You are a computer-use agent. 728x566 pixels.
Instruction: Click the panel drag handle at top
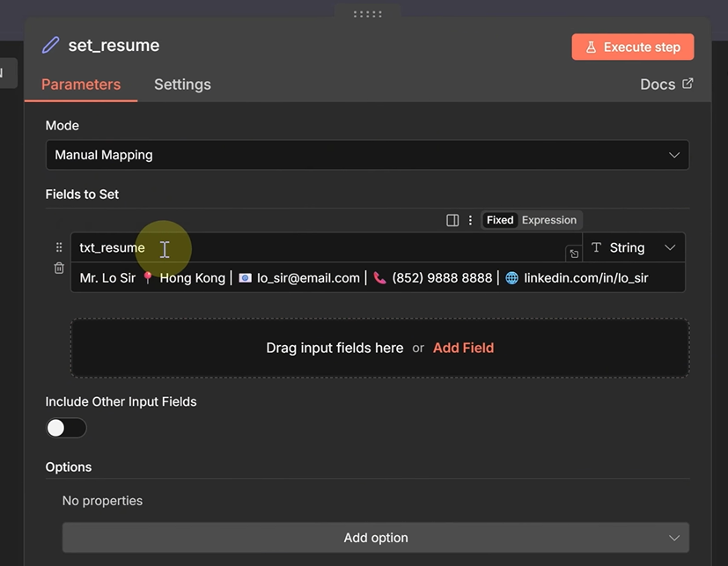(x=367, y=14)
